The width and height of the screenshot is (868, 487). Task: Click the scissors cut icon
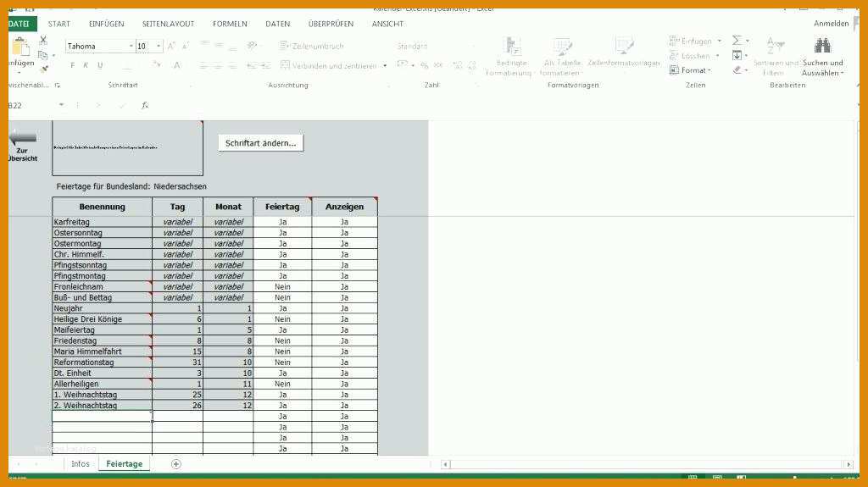tap(43, 41)
